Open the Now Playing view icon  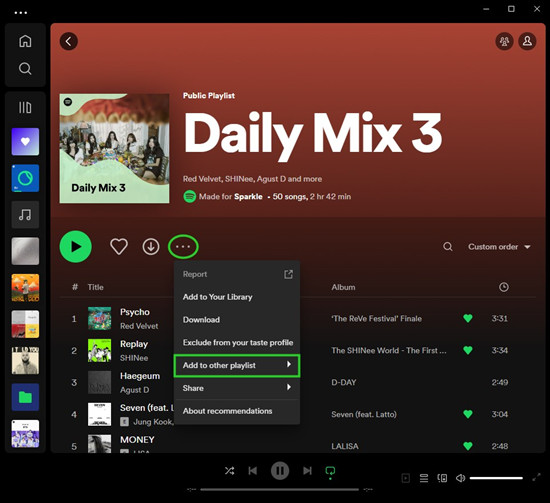tap(405, 478)
